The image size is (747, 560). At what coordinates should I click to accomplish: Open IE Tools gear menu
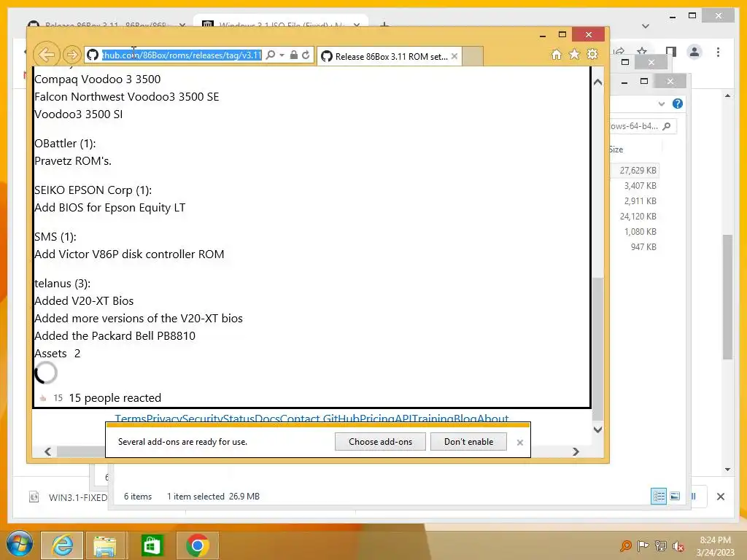pyautogui.click(x=592, y=55)
